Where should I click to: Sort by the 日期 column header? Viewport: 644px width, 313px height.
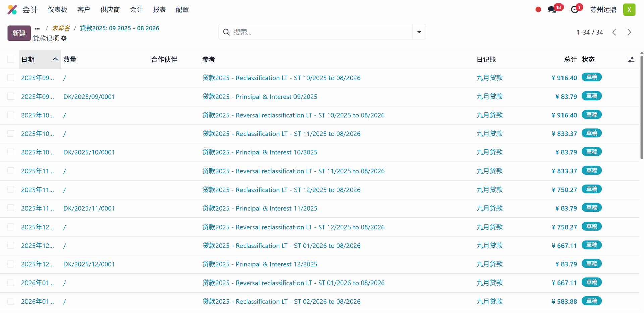(28, 60)
